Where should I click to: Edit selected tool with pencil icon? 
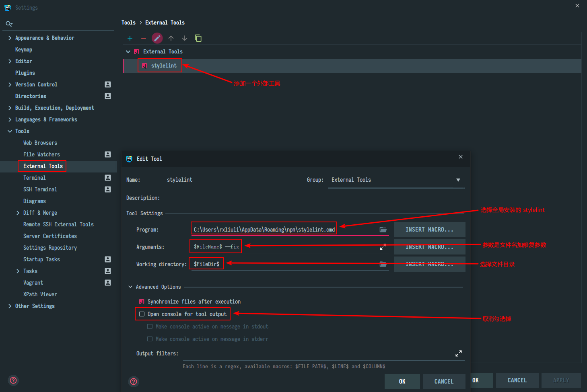coord(157,38)
